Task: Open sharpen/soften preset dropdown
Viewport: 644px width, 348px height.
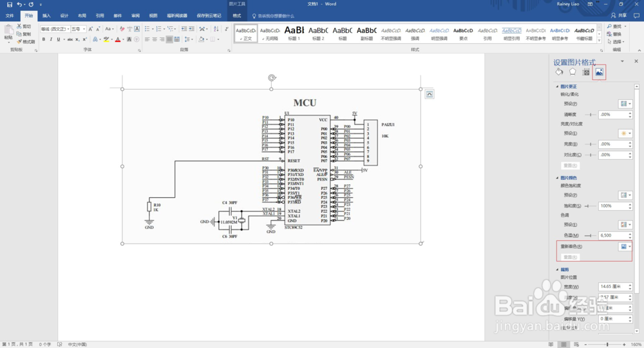Action: click(625, 104)
